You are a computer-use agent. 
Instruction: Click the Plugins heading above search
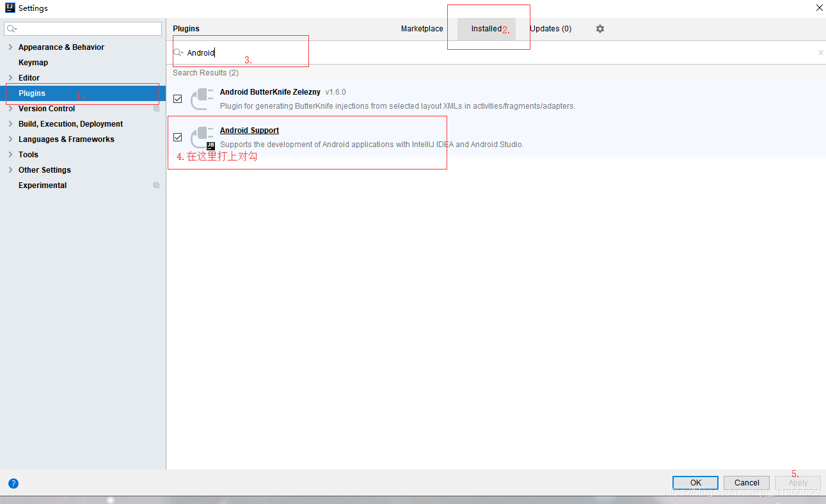[186, 29]
